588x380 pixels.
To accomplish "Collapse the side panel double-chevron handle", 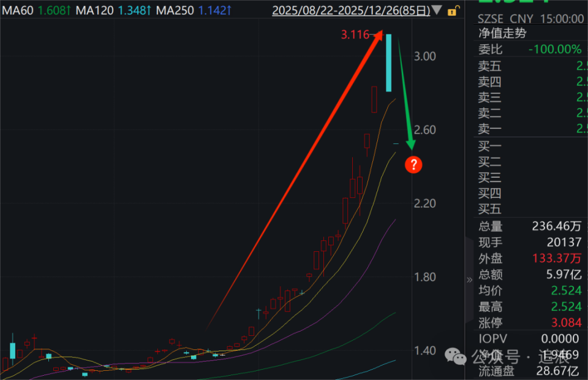I will click(x=469, y=279).
